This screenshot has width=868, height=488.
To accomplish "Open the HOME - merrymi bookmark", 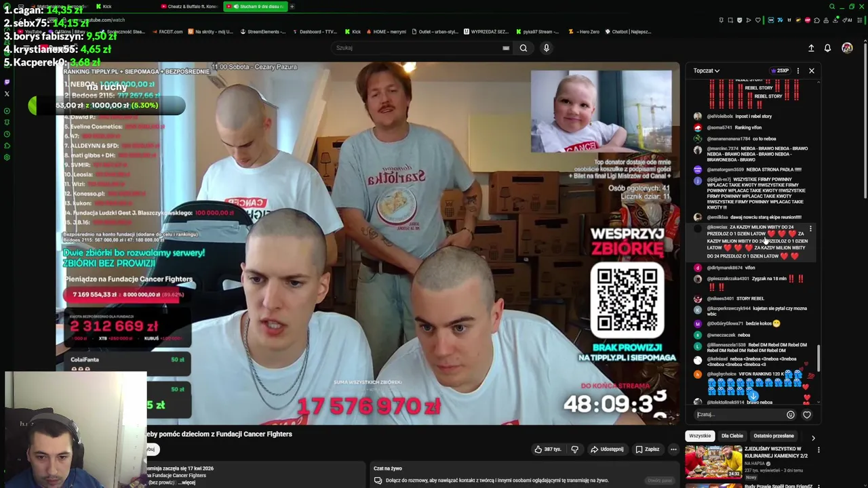I will coord(385,32).
